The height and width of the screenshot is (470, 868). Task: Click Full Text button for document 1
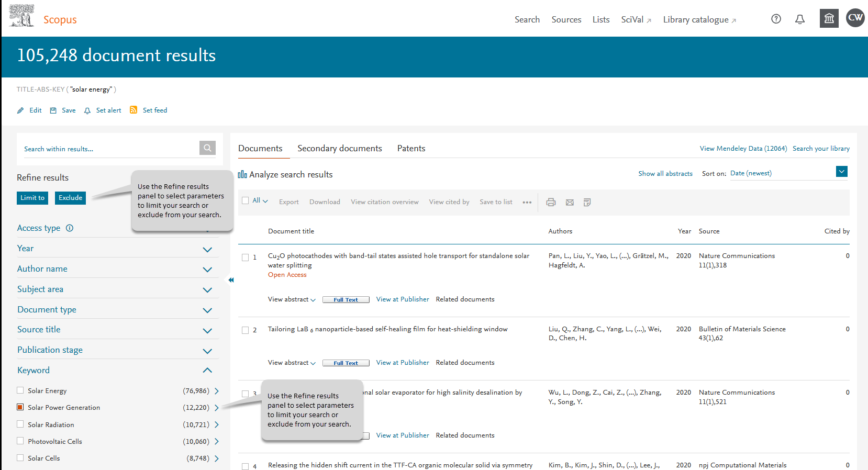346,300
